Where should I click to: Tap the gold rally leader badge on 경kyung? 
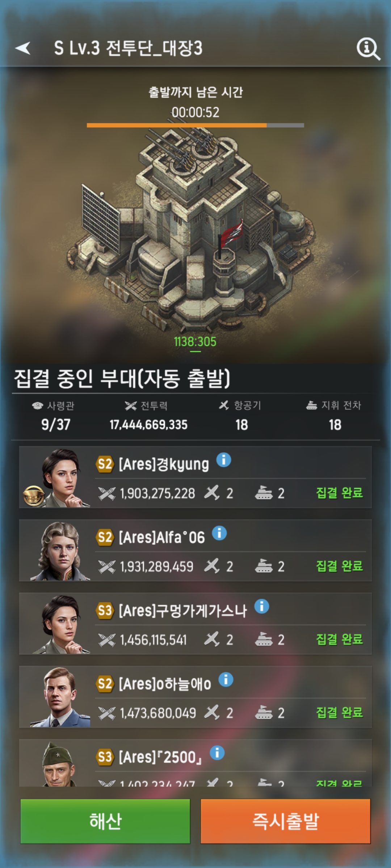pyautogui.click(x=34, y=495)
